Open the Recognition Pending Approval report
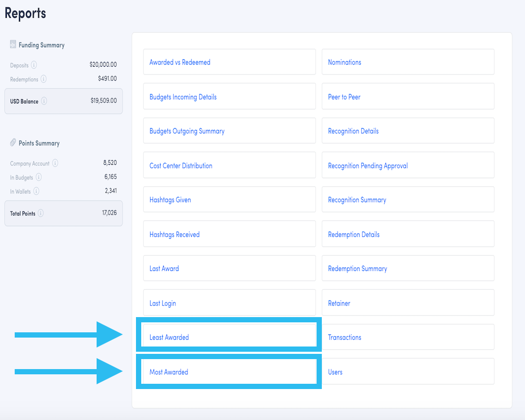The height and width of the screenshot is (420, 525). pos(367,165)
